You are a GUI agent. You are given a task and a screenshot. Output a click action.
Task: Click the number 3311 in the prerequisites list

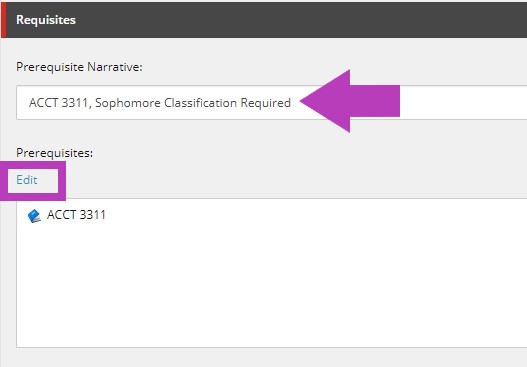pos(91,215)
